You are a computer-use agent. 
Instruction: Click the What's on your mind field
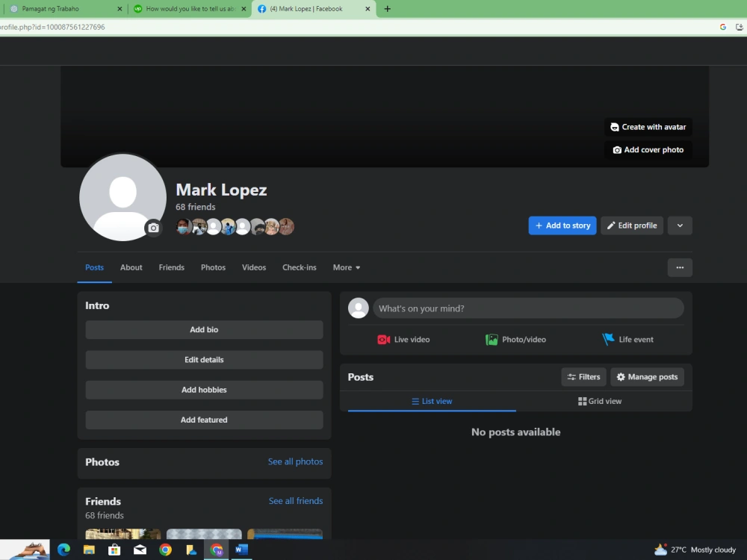528,308
